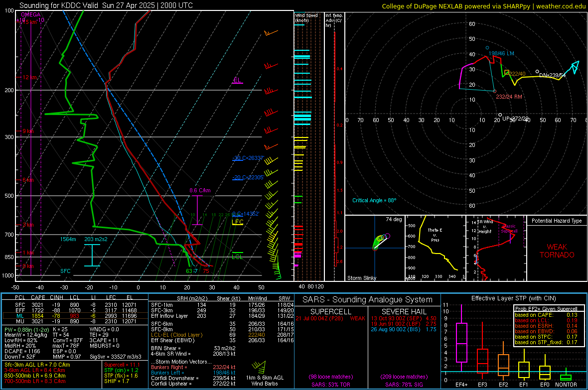Screen dimensions: 588x390
Task: Click the Theta-E v. Pres panel title
Action: pyautogui.click(x=435, y=235)
